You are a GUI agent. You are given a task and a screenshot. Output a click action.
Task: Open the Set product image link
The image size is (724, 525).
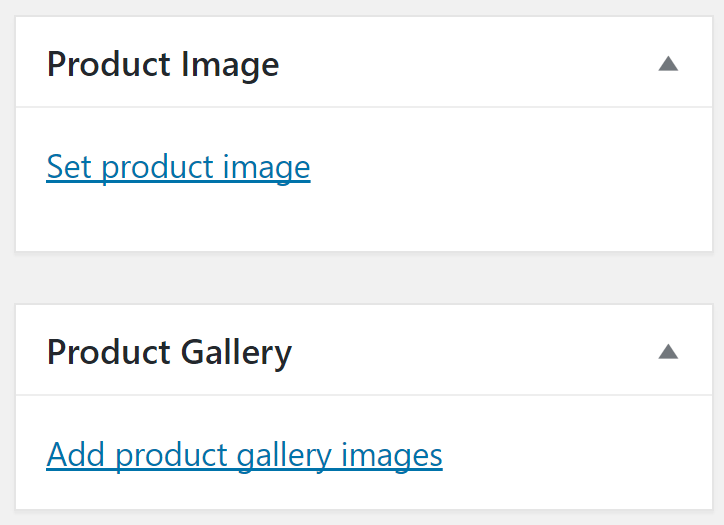[x=178, y=167]
